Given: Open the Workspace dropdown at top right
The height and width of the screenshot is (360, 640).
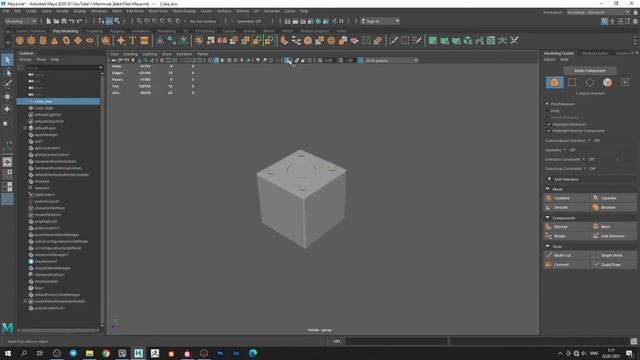Looking at the screenshot, I should pyautogui.click(x=598, y=12).
